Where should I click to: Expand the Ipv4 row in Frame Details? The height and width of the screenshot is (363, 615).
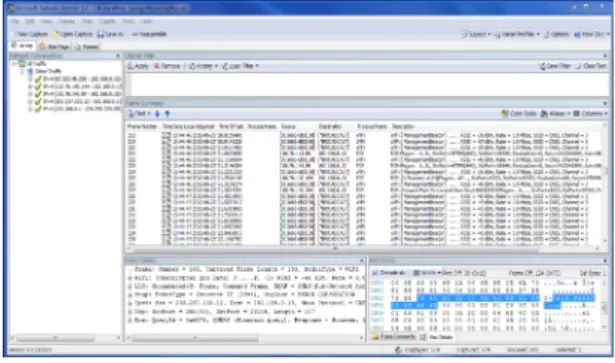point(130,303)
